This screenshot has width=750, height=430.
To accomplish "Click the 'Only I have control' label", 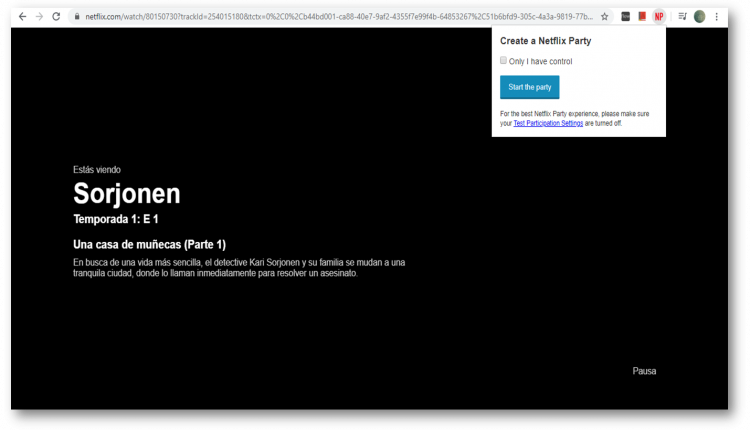I will tap(540, 61).
